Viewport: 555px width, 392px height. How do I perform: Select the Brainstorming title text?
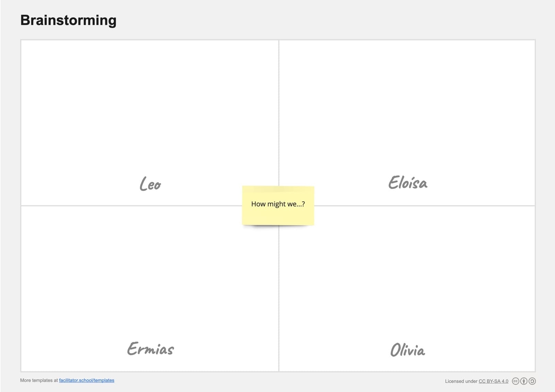tap(68, 20)
